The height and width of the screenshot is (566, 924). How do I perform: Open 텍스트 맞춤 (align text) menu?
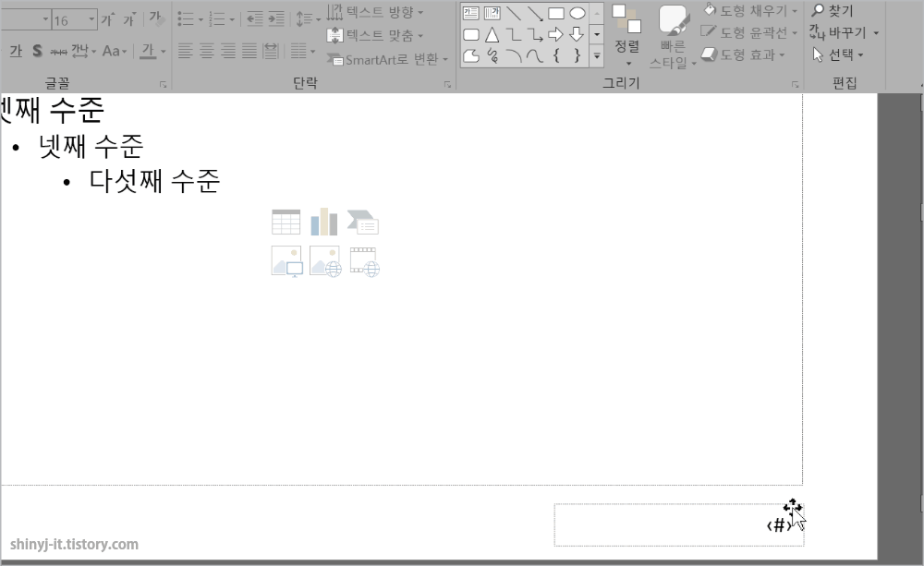(x=375, y=35)
